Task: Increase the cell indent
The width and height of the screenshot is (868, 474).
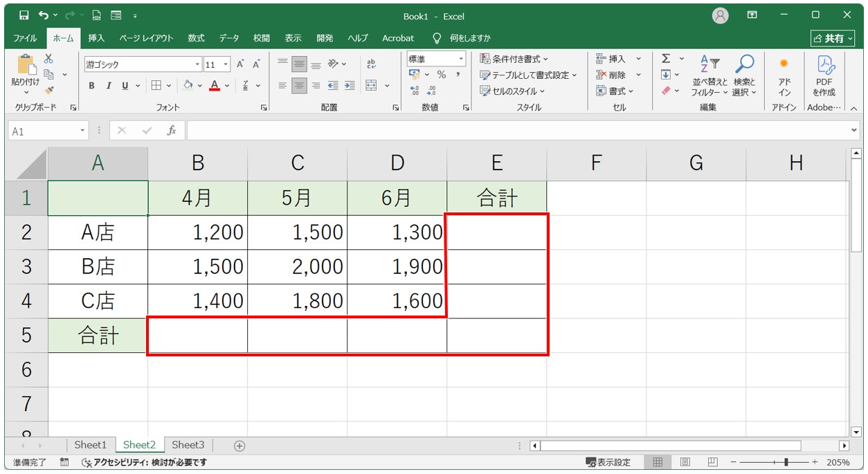Action: click(350, 86)
